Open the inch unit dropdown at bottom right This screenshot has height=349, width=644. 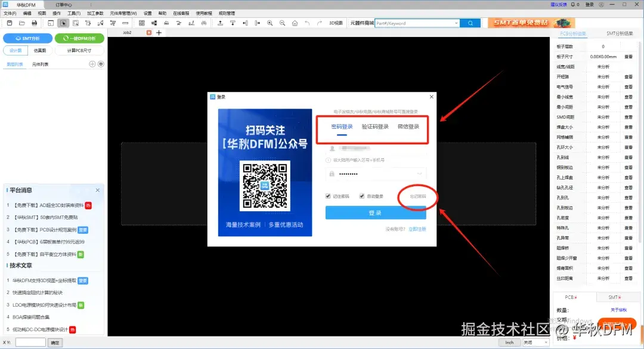(x=509, y=342)
